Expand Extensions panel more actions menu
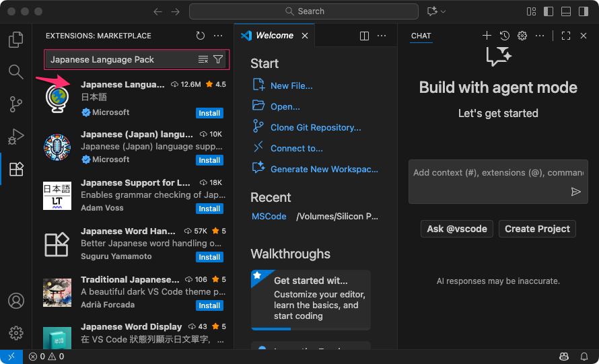The image size is (599, 364). point(217,36)
